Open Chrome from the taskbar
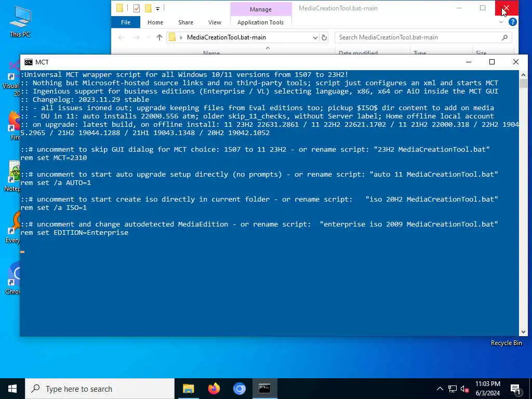This screenshot has height=399, width=532. [239, 389]
